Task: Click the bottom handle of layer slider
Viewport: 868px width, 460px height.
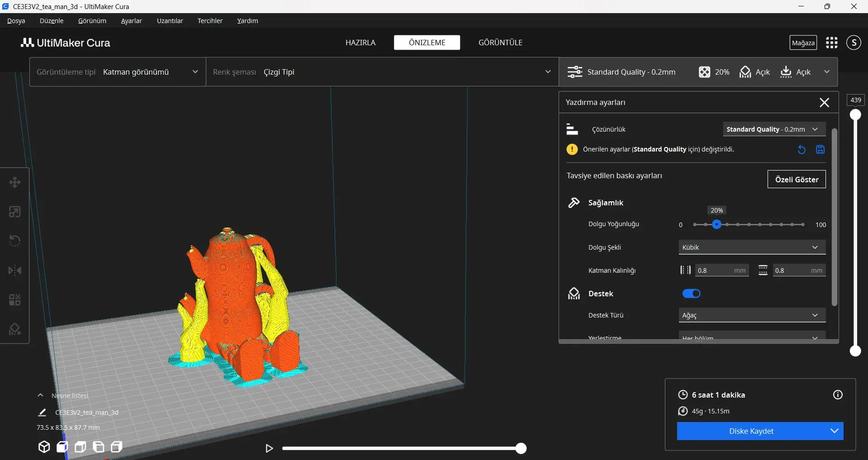Action: 855,351
